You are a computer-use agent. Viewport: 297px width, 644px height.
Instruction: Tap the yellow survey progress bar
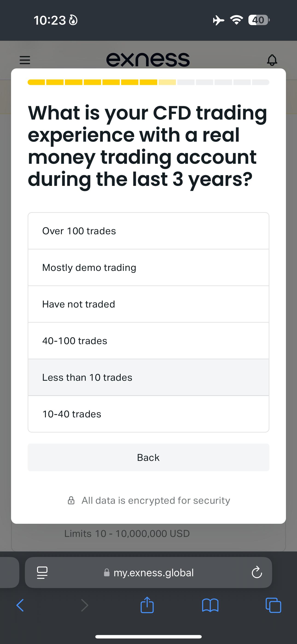(148, 82)
